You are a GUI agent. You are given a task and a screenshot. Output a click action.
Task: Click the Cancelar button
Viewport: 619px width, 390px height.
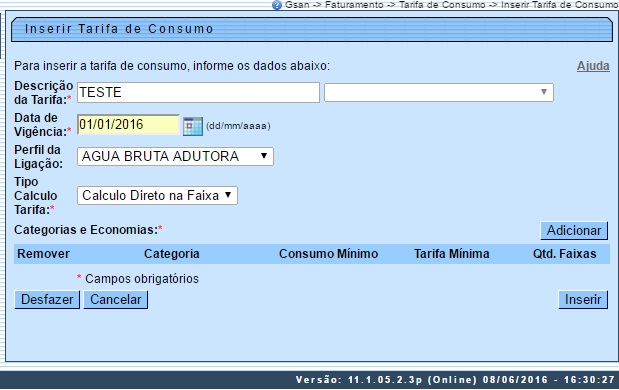(x=116, y=300)
